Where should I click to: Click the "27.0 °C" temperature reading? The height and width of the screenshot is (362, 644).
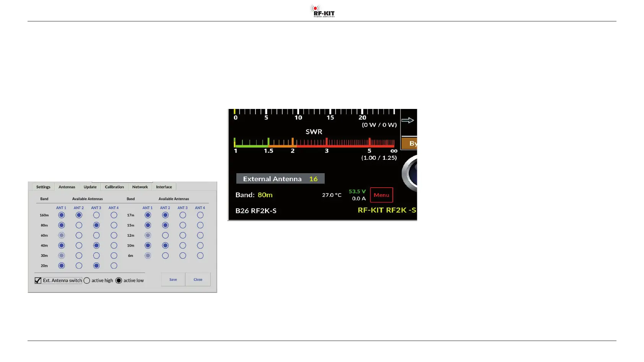pos(332,195)
